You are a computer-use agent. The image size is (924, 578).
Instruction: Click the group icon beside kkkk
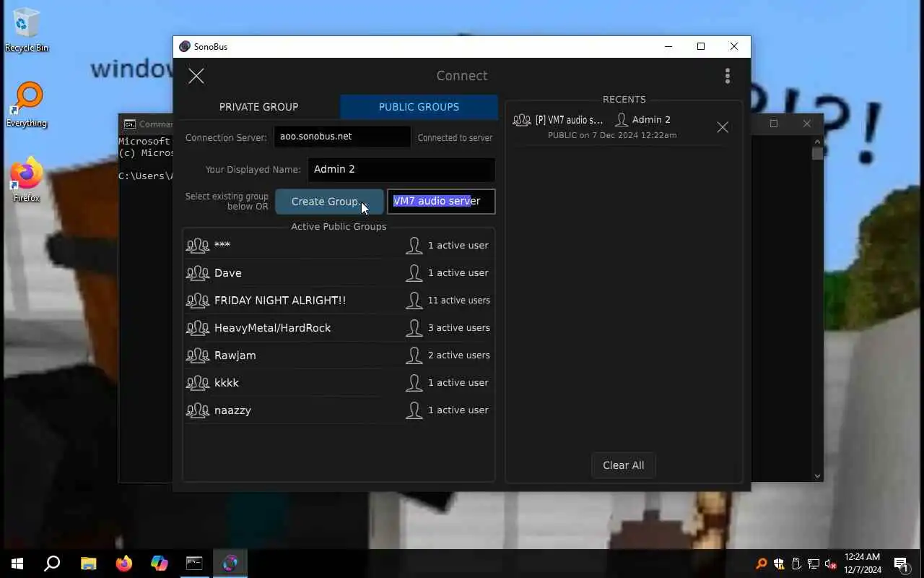point(198,383)
